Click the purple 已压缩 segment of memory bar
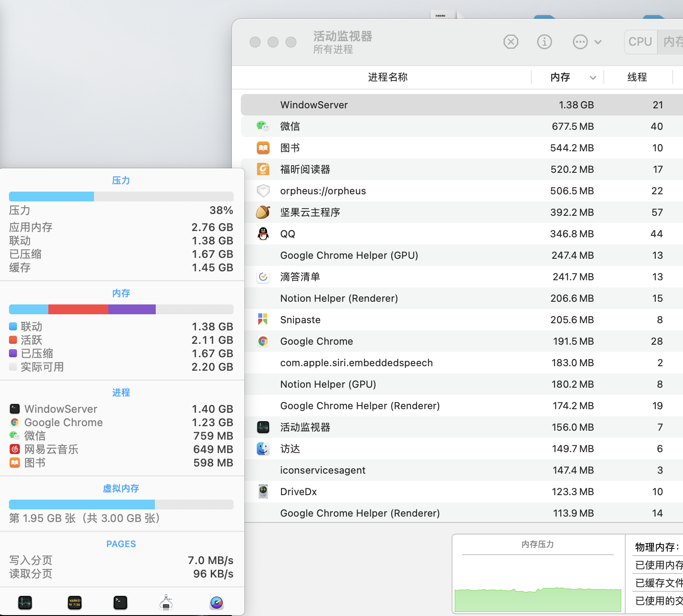Image resolution: width=683 pixels, height=616 pixels. coord(132,309)
